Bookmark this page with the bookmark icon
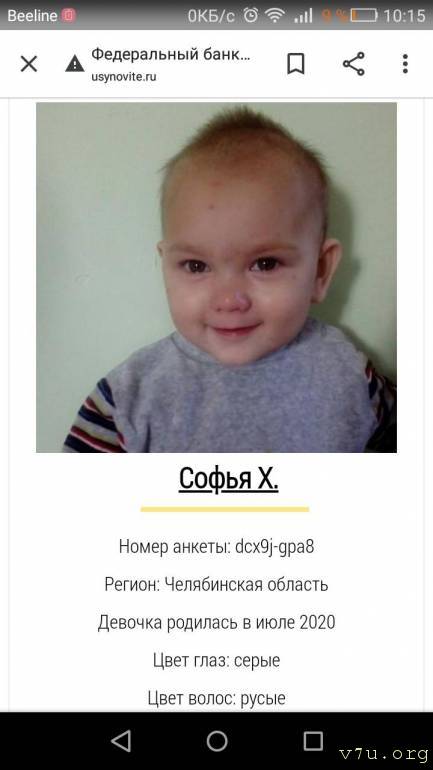 (x=296, y=64)
